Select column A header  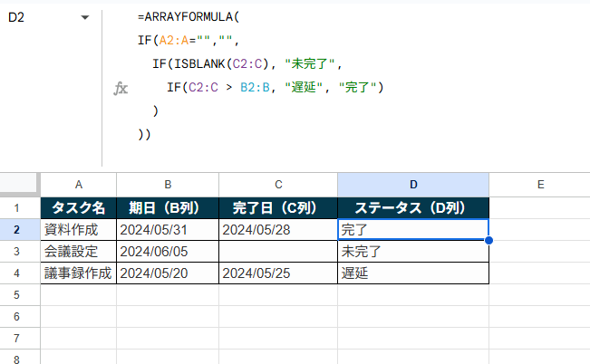click(78, 185)
